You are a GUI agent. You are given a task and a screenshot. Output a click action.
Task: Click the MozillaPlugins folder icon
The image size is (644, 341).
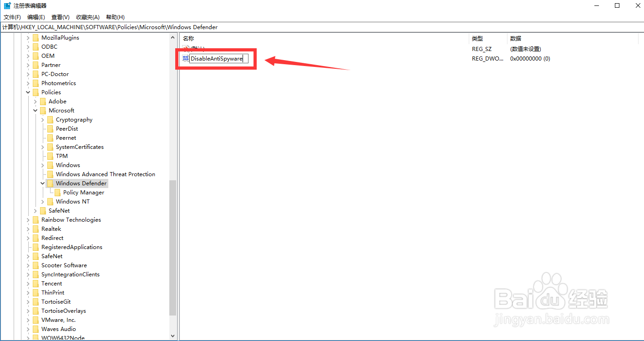coord(35,37)
